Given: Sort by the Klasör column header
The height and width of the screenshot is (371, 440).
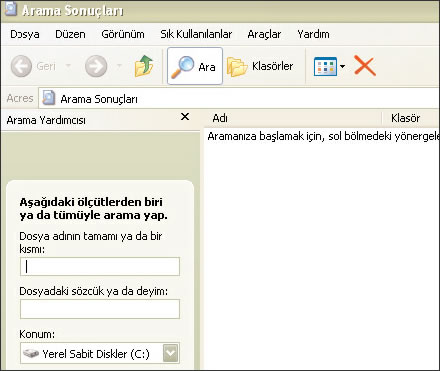Looking at the screenshot, I should tap(410, 118).
